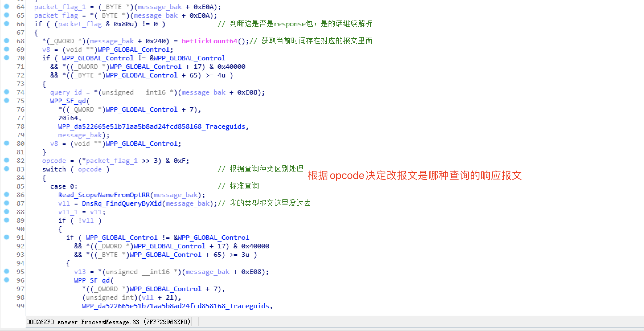Open Read_ScopeNameFromOptRR function call
This screenshot has height=331, width=644.
click(104, 195)
